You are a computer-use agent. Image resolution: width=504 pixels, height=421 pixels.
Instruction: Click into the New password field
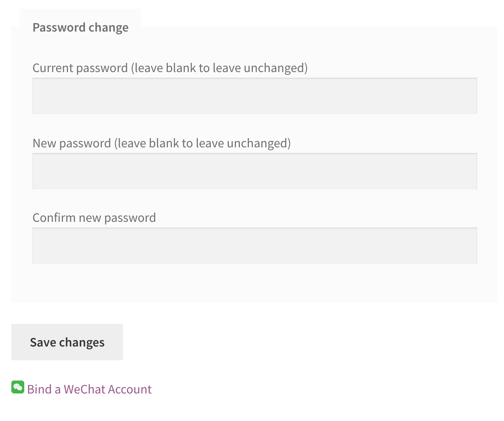254,171
